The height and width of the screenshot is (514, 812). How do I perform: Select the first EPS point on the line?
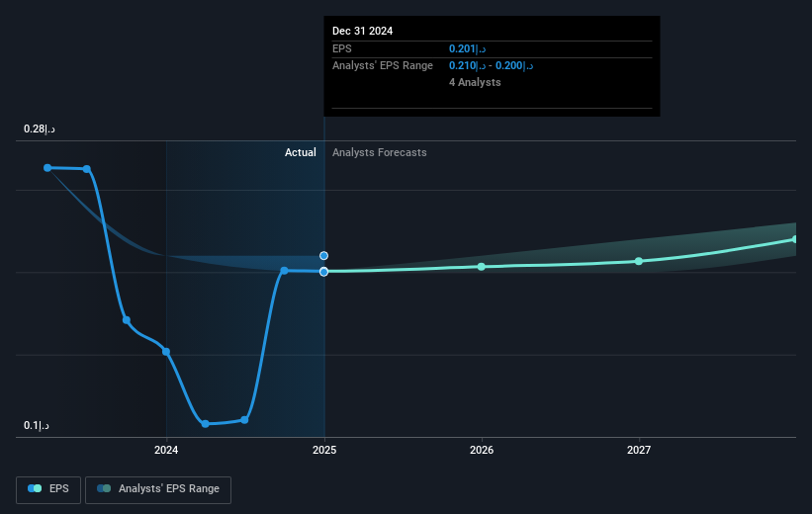click(x=47, y=168)
